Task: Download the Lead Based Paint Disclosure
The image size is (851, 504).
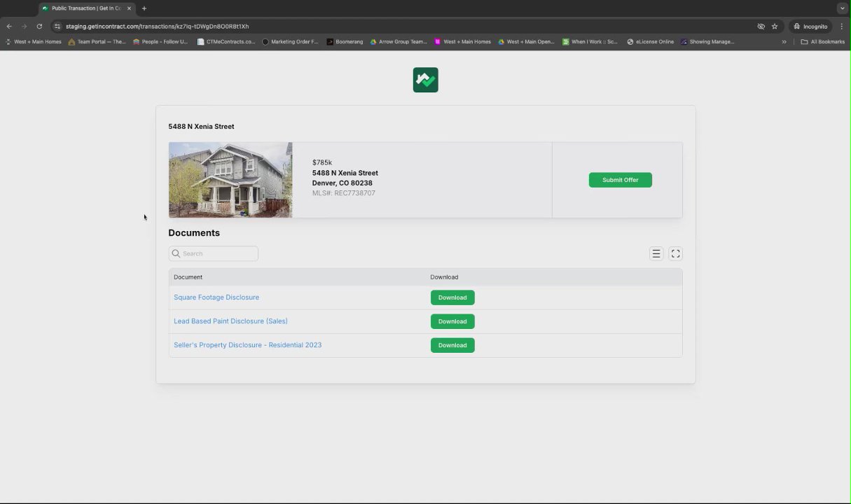Action: click(x=452, y=321)
